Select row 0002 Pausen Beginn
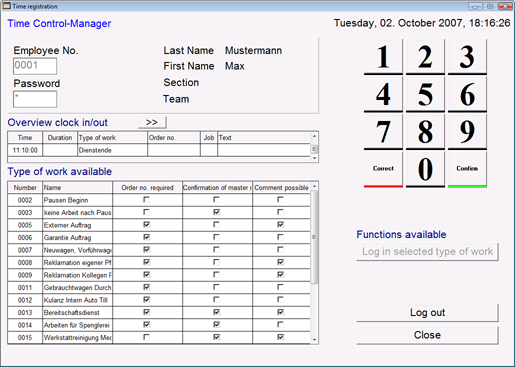515x367 pixels. [x=159, y=200]
